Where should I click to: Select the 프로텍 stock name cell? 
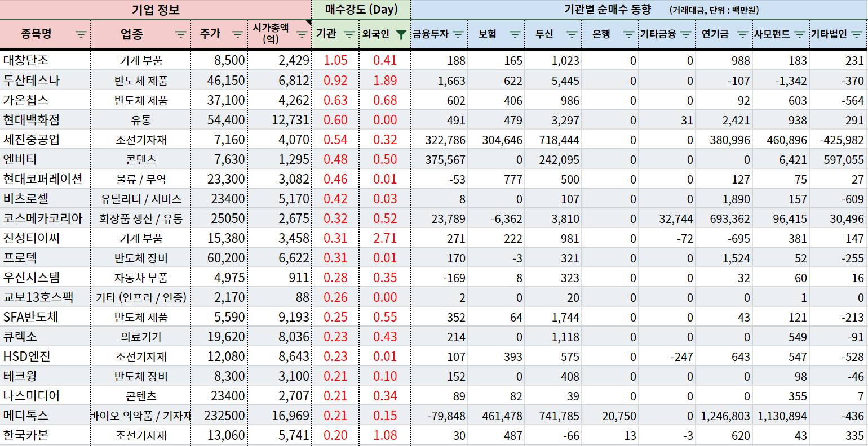(45, 257)
